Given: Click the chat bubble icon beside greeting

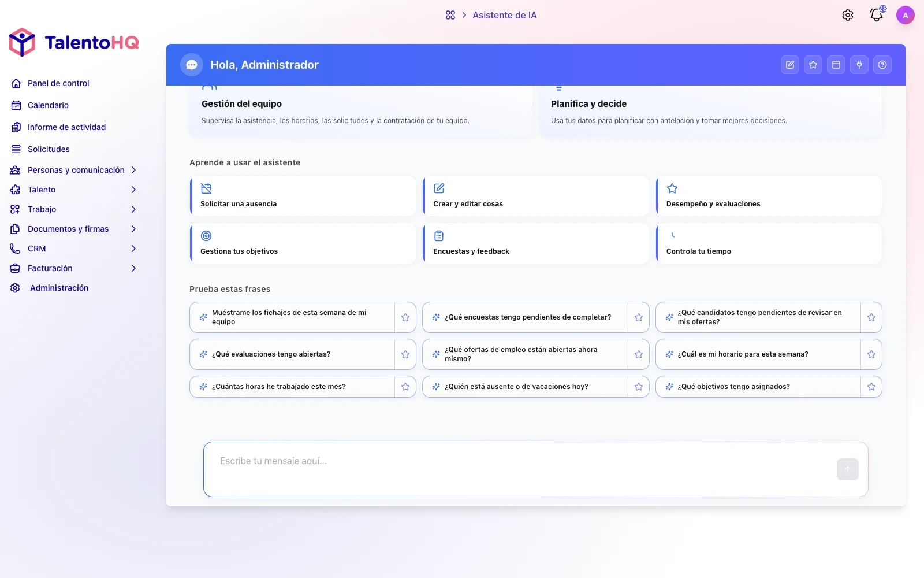Looking at the screenshot, I should [x=192, y=65].
